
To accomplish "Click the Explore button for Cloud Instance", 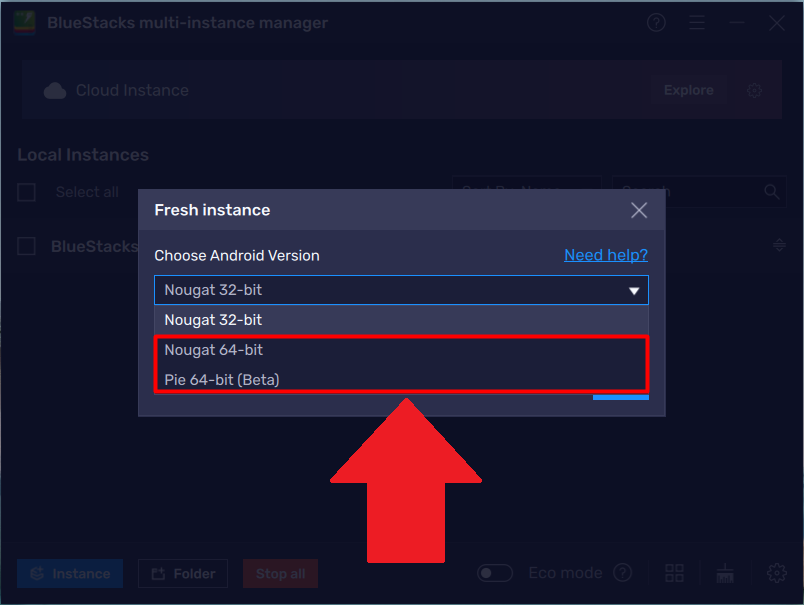I will (689, 90).
